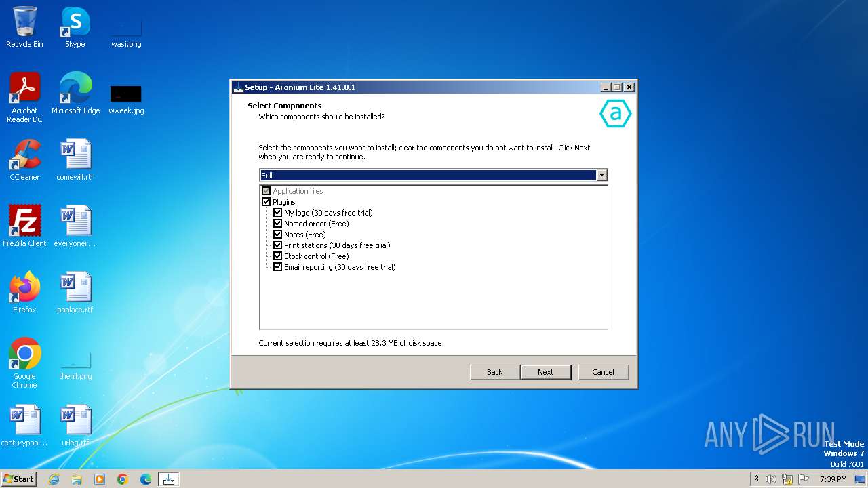
Task: Open FileZilla Client shortcut
Action: tap(24, 226)
